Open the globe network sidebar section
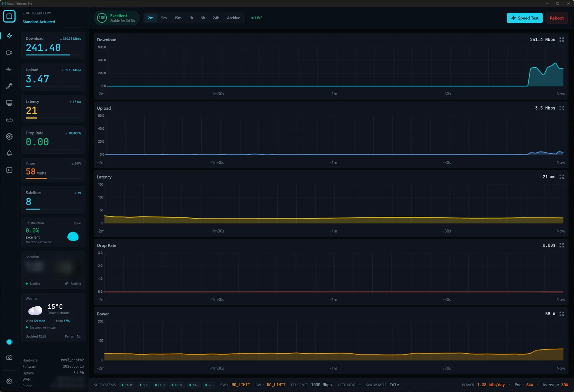Viewport: 574px width, 392px height. click(x=9, y=137)
